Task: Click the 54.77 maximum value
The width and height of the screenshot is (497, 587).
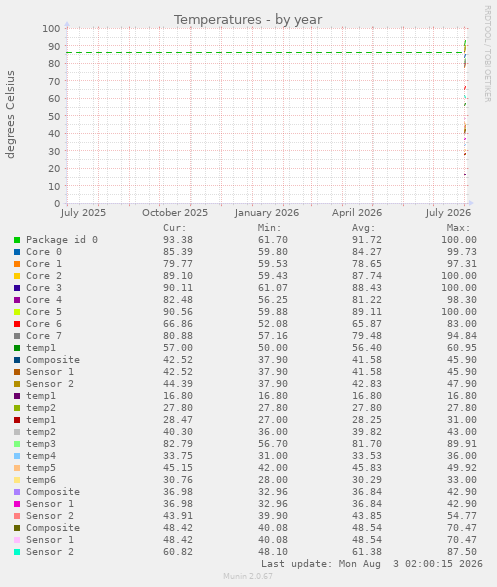Action: (462, 515)
